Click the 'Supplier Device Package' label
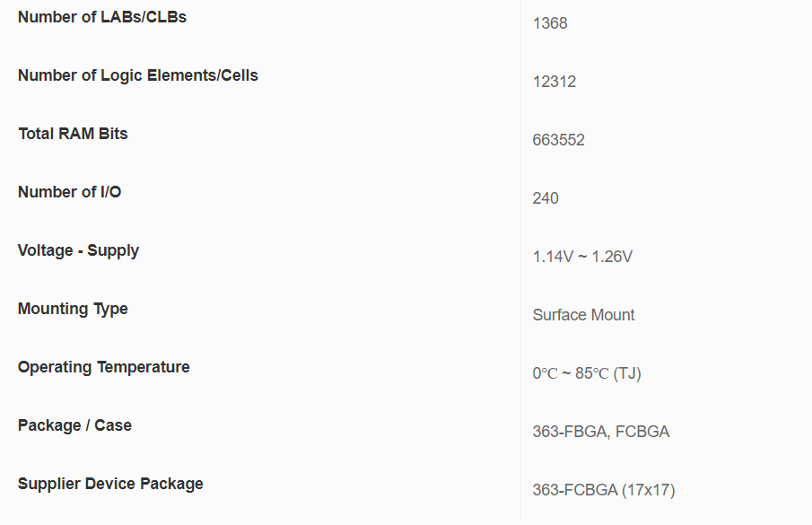Image resolution: width=812 pixels, height=525 pixels. pos(110,484)
